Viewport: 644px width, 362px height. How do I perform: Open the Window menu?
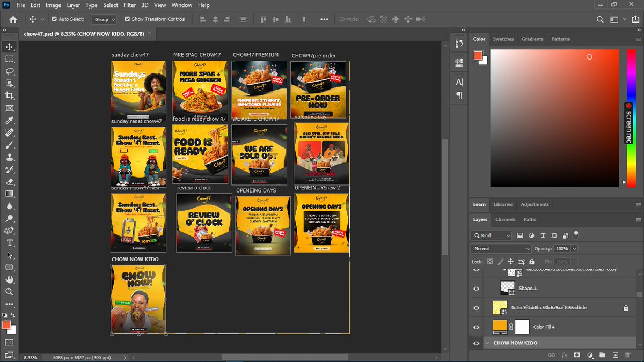[182, 5]
